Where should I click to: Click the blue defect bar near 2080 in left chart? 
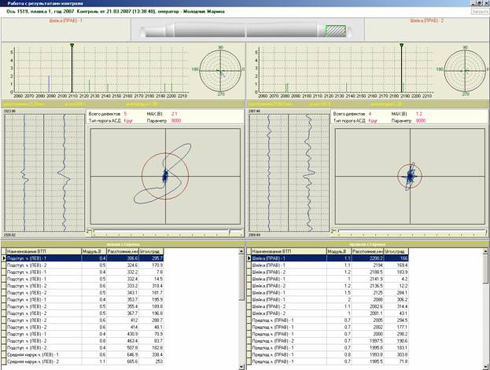49,84
